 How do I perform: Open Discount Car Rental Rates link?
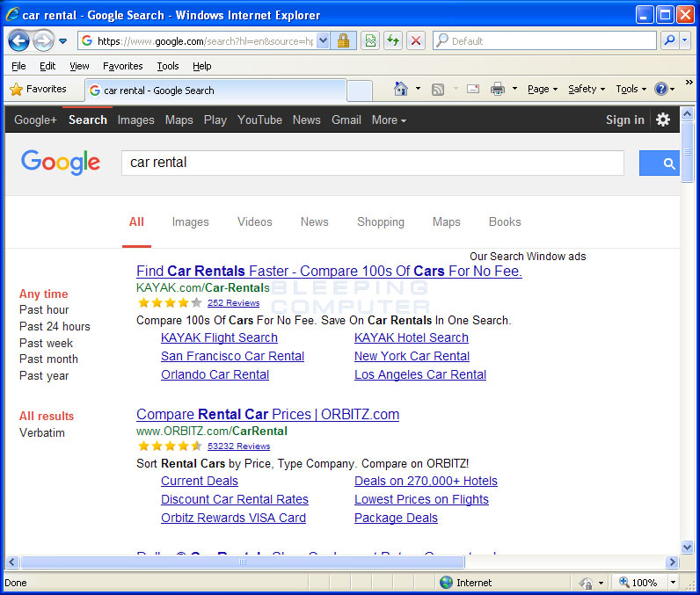235,499
